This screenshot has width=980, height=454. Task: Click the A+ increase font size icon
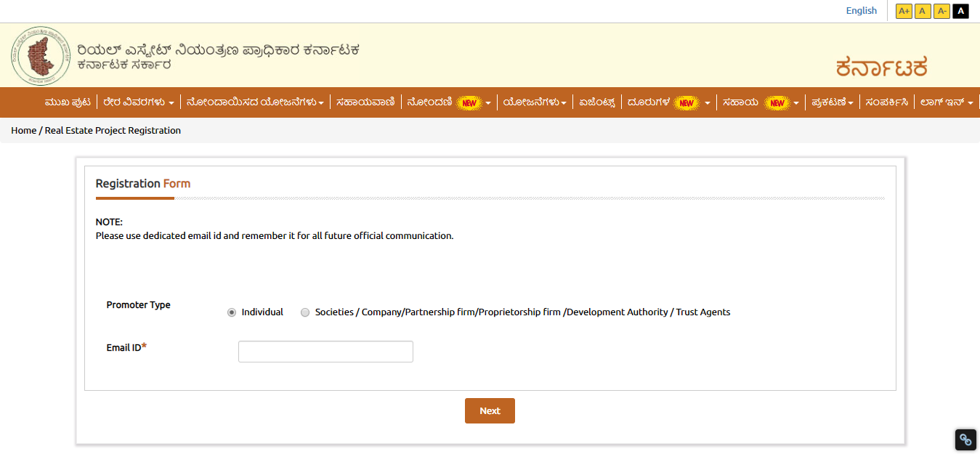coord(904,11)
